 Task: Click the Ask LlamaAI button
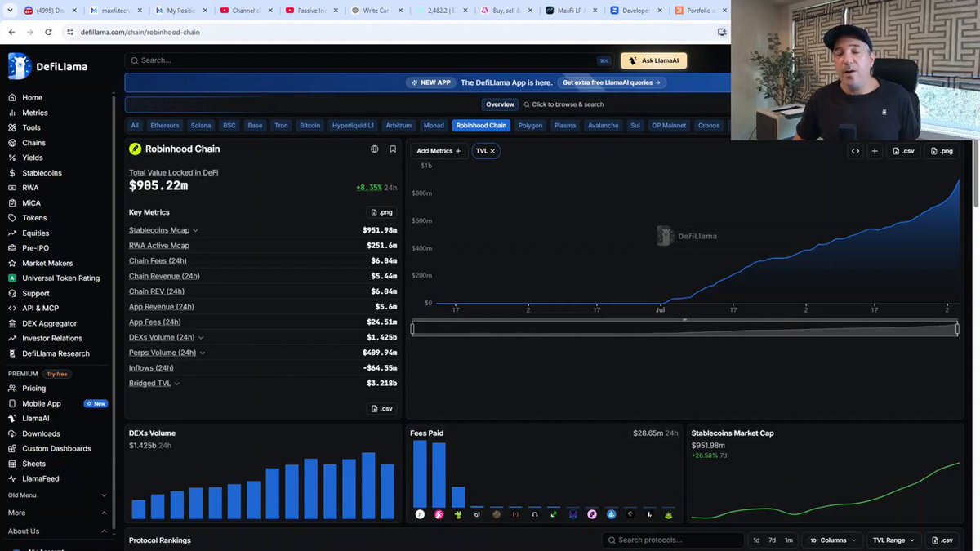[653, 60]
